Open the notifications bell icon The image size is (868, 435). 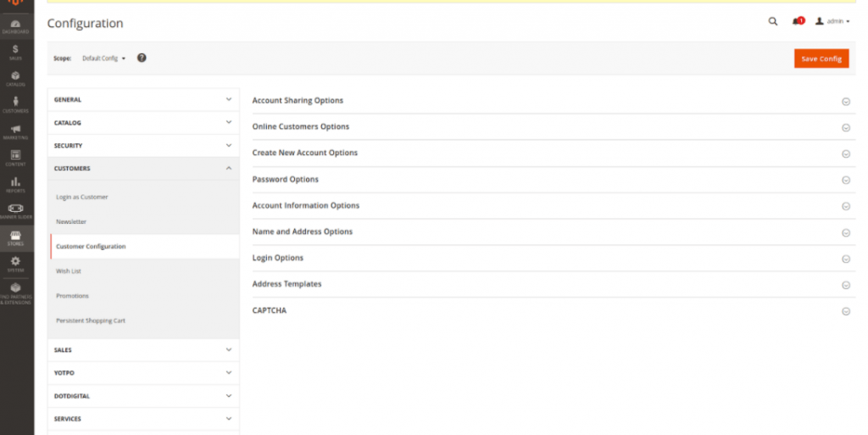[x=797, y=21]
